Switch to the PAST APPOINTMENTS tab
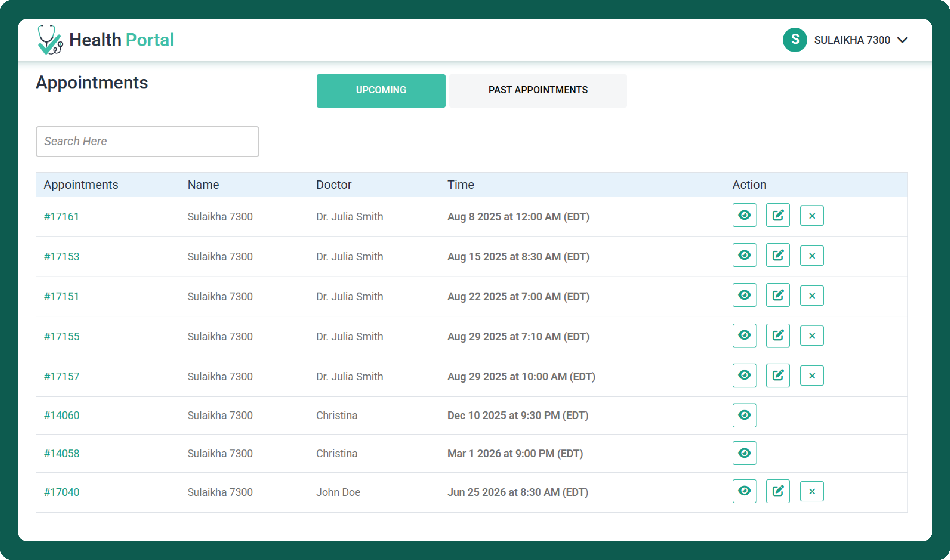The width and height of the screenshot is (950, 560). [538, 90]
